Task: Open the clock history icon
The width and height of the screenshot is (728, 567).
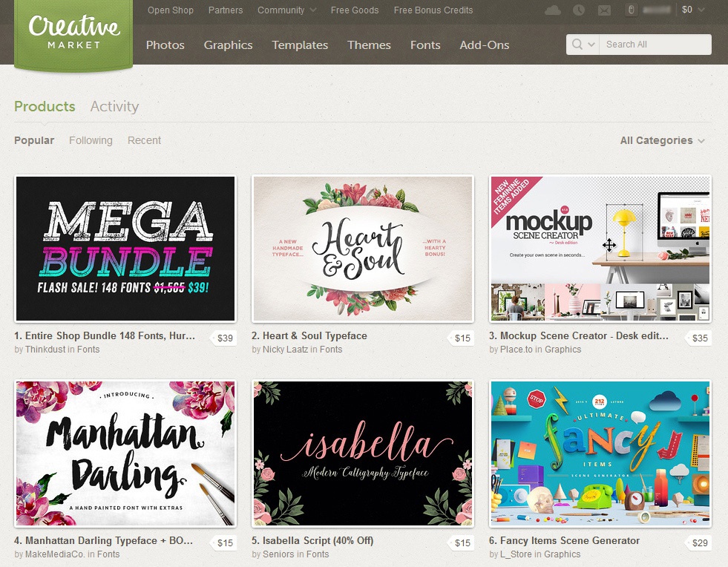Action: pos(579,10)
